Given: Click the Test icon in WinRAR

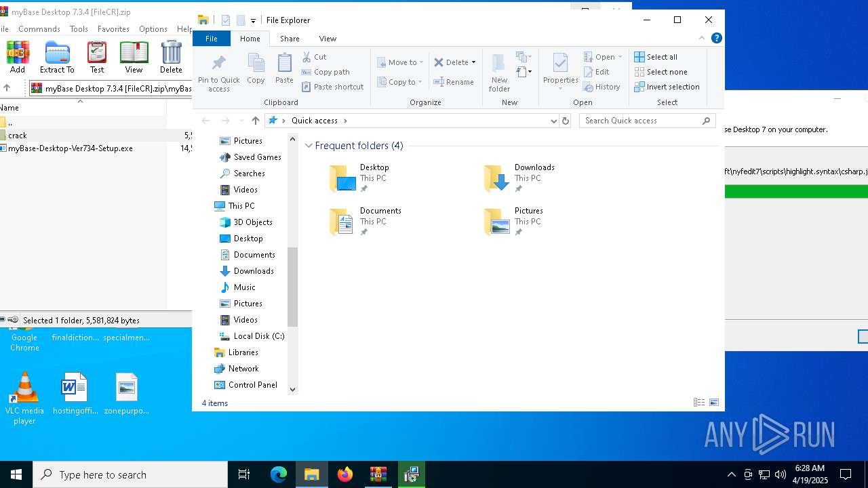Looking at the screenshot, I should 97,58.
